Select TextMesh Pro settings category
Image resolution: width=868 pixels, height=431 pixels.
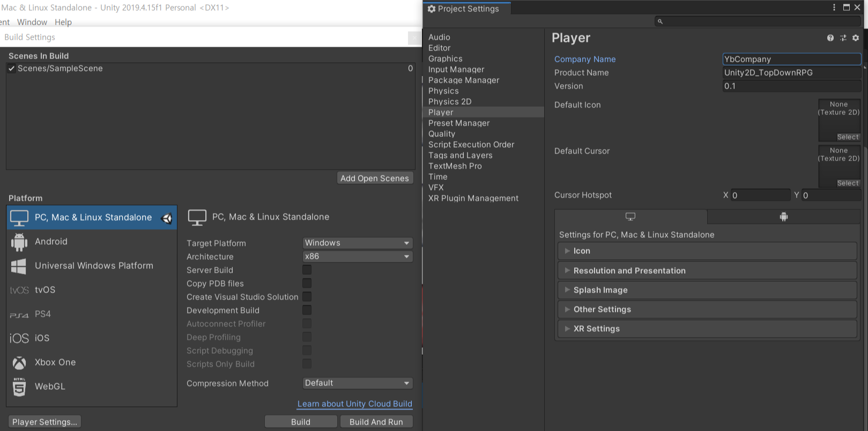(x=455, y=166)
